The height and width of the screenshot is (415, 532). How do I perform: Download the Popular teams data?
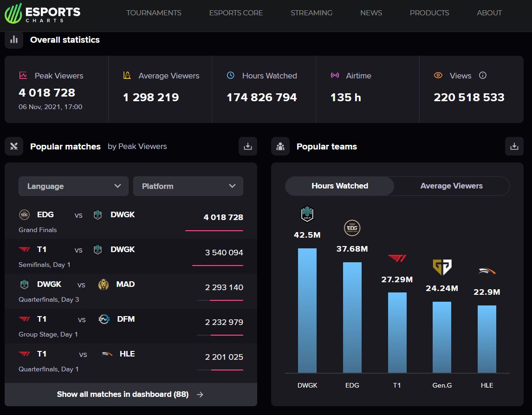[x=514, y=146]
